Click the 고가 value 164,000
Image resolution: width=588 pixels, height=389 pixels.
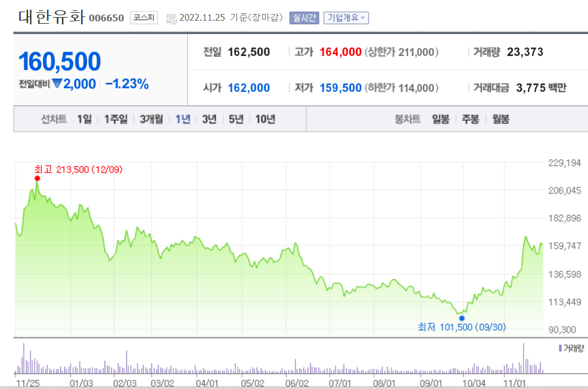pyautogui.click(x=341, y=52)
